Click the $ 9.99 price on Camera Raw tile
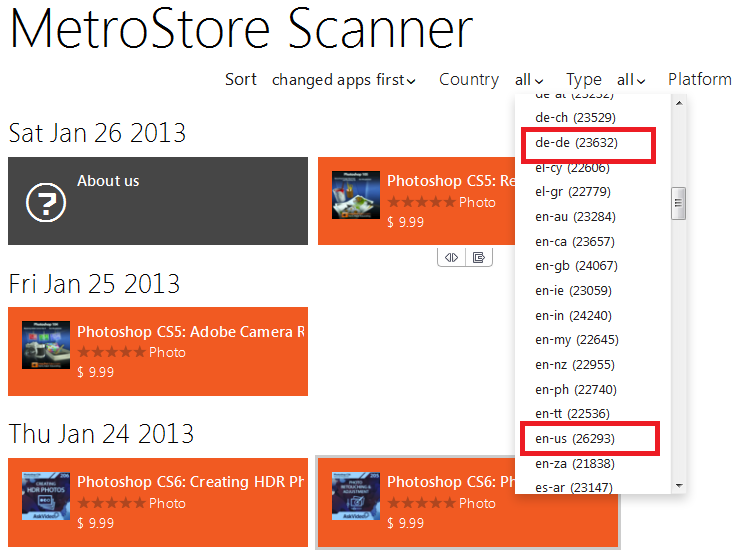Image resolution: width=743 pixels, height=560 pixels. [x=96, y=372]
